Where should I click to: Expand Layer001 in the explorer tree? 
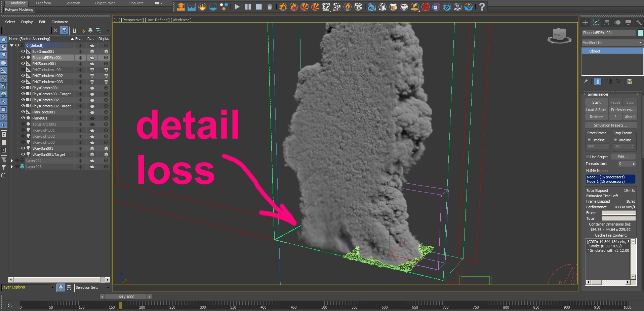click(x=11, y=161)
